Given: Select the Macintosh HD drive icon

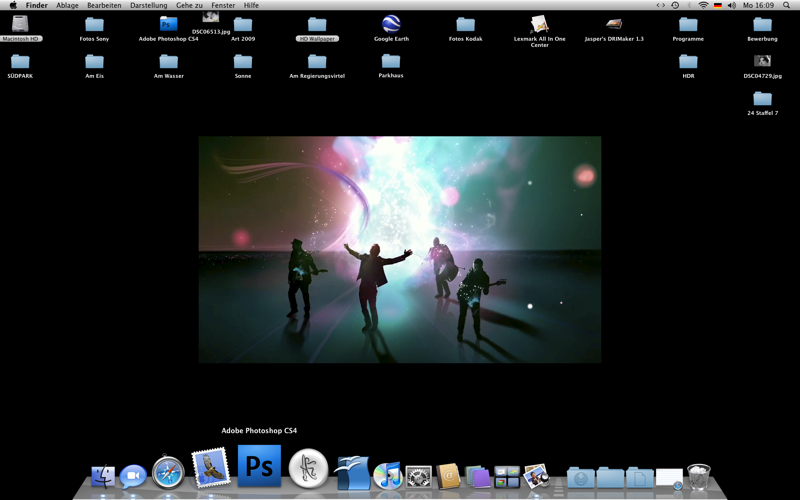Looking at the screenshot, I should click(x=20, y=24).
